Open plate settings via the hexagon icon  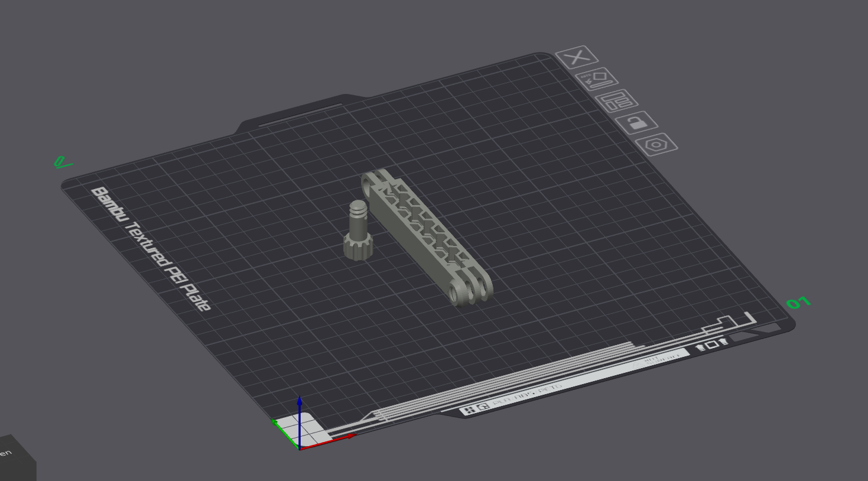pyautogui.click(x=656, y=145)
